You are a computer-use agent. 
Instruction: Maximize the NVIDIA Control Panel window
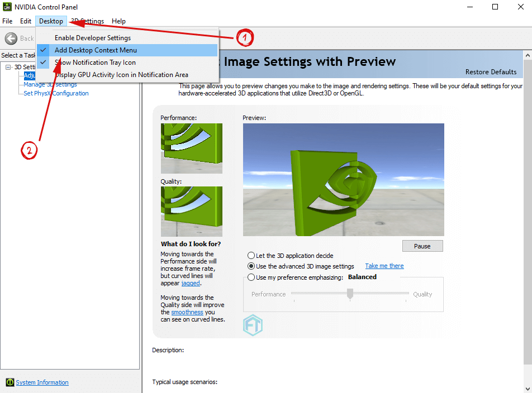tap(495, 7)
